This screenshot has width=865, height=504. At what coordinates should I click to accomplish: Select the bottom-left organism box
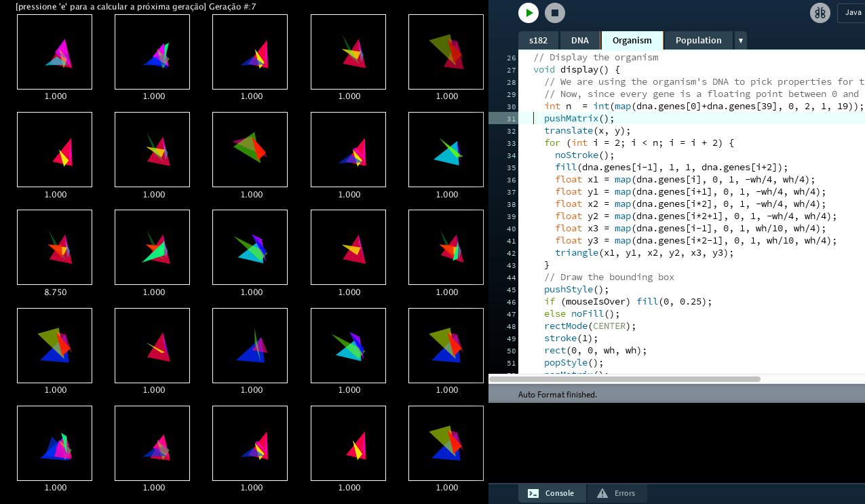54,443
